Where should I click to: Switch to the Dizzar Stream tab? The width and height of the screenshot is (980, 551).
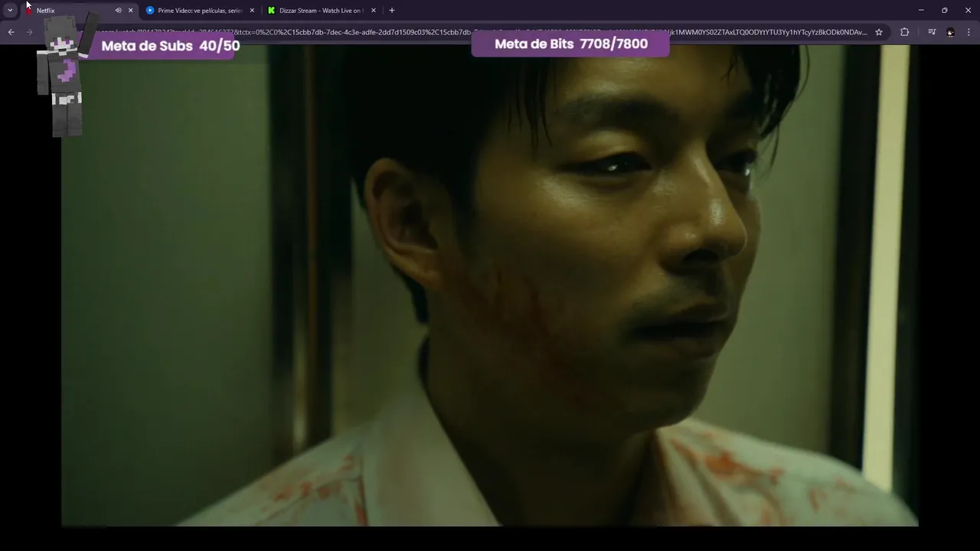tap(321, 11)
